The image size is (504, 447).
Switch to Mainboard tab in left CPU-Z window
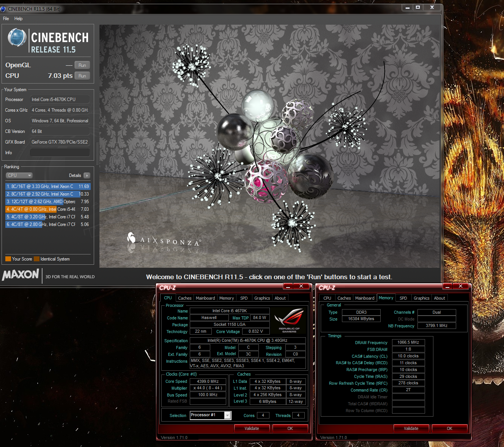coord(205,298)
